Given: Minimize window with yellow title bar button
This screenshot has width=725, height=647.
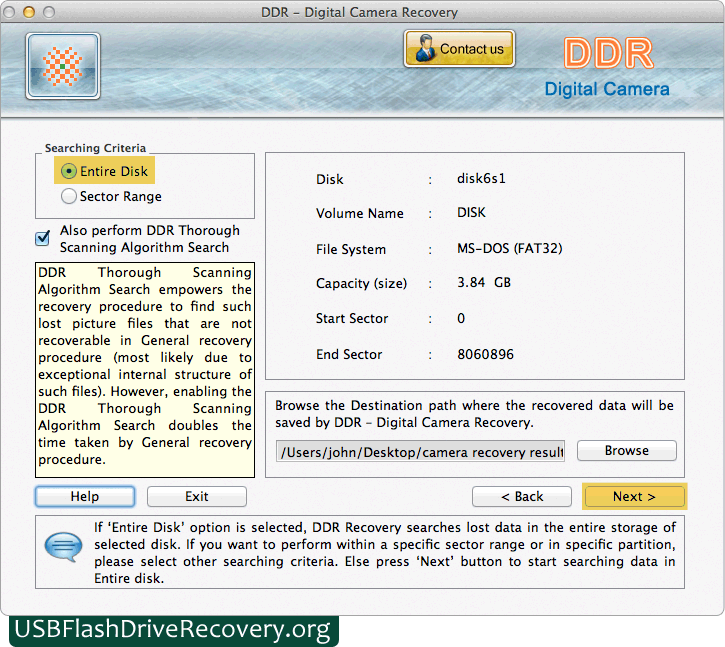Looking at the screenshot, I should click(x=29, y=12).
